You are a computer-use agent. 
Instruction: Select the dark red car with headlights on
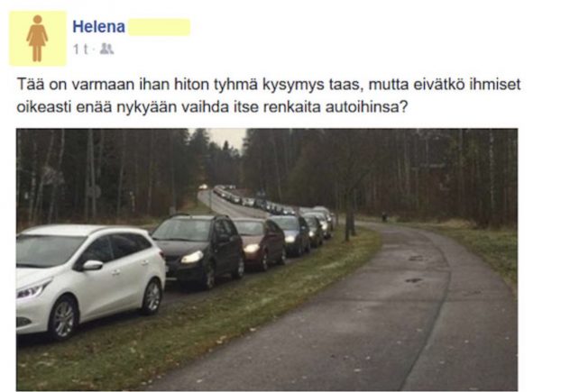[x=260, y=242]
